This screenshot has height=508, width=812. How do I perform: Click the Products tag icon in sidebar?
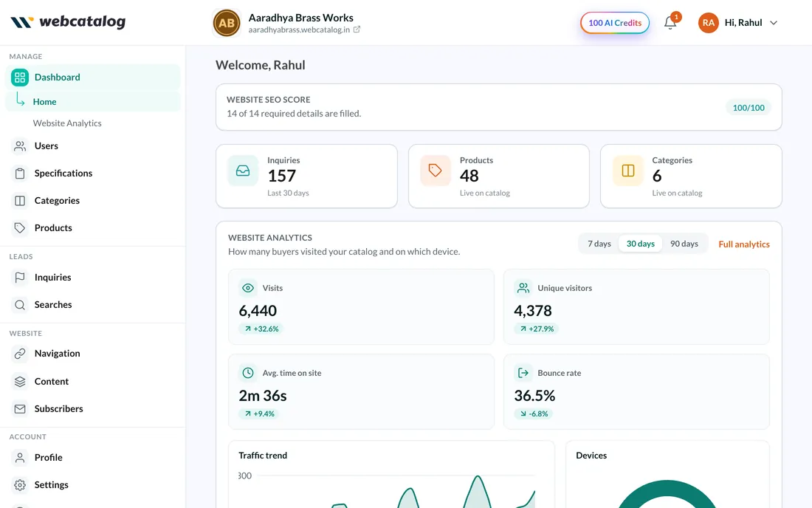20,228
